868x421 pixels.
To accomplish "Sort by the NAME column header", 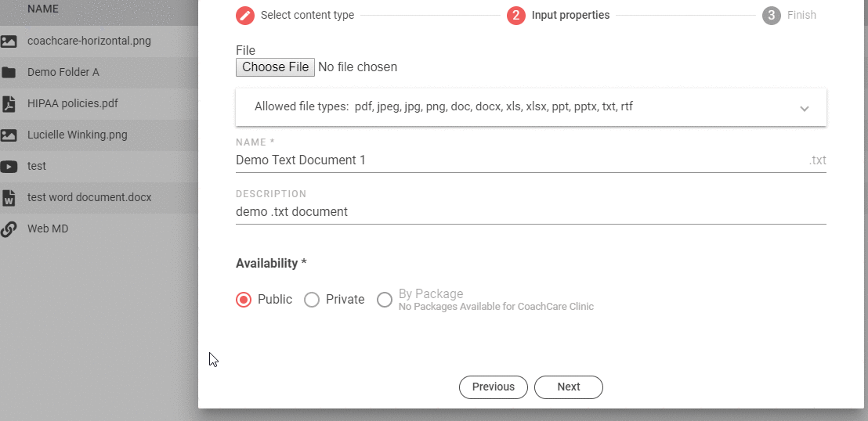I will (43, 9).
